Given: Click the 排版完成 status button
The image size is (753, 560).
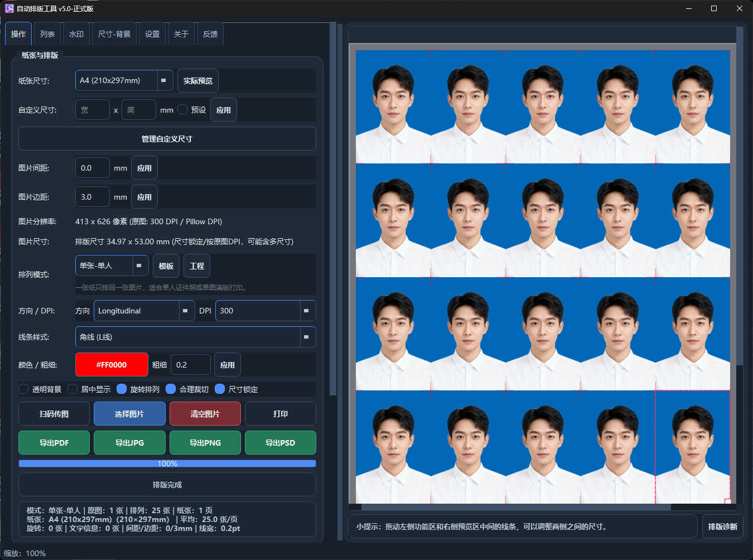Looking at the screenshot, I should [x=167, y=485].
